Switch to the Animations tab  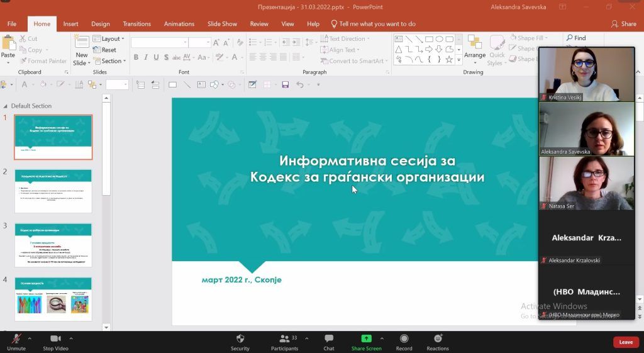pyautogui.click(x=179, y=24)
